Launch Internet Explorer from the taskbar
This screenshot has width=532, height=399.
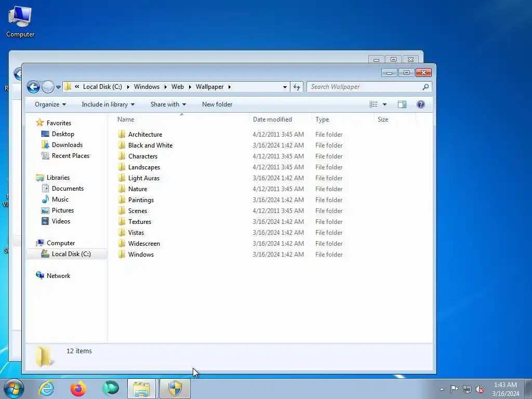point(46,389)
